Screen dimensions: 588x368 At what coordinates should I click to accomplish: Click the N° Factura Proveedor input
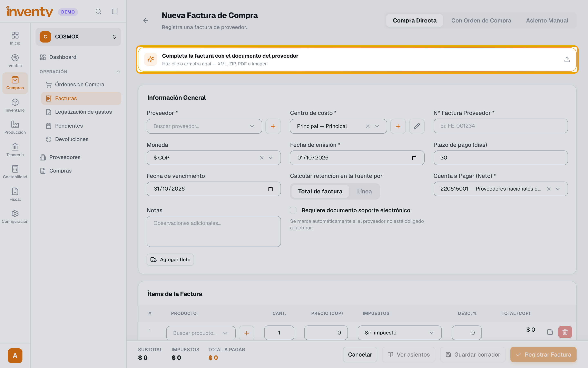(x=501, y=126)
